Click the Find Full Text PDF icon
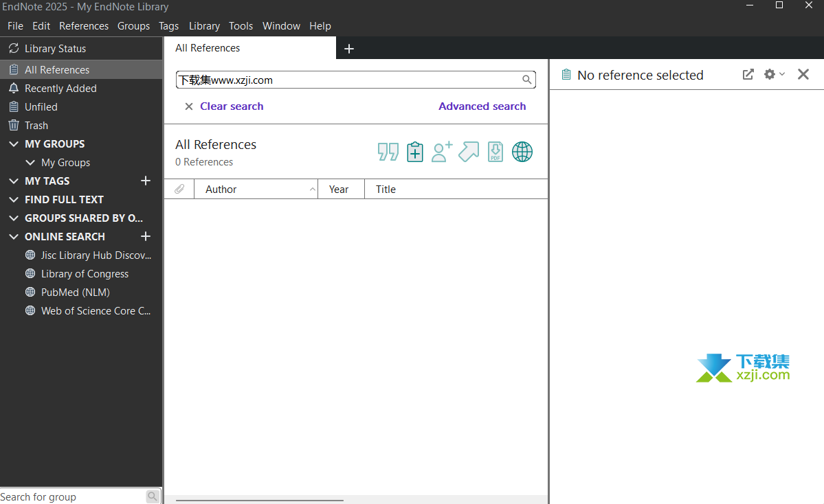This screenshot has width=824, height=504. pos(495,152)
